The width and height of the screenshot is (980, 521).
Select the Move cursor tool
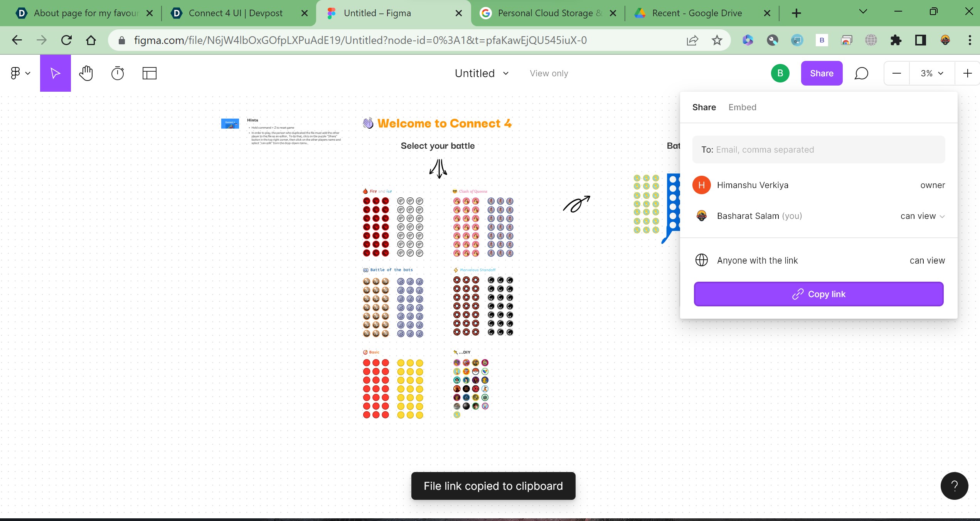coord(55,73)
